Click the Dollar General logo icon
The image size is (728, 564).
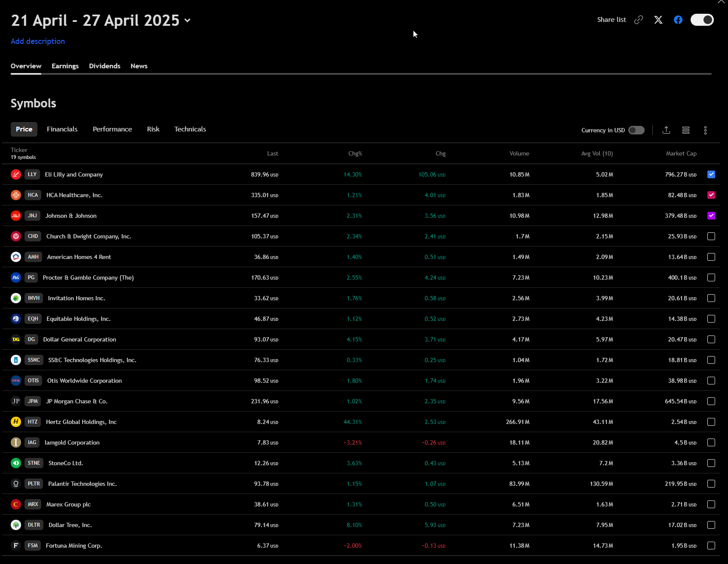point(16,339)
